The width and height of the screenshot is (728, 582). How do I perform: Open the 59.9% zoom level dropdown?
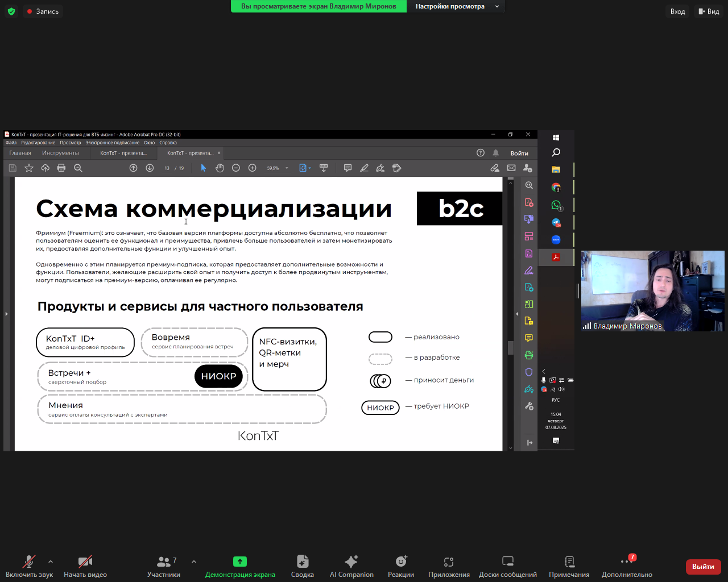point(278,168)
